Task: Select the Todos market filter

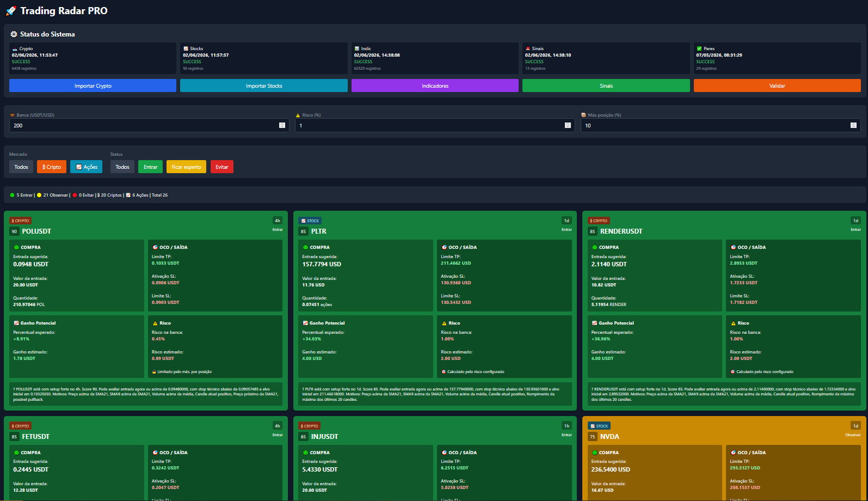Action: [21, 167]
